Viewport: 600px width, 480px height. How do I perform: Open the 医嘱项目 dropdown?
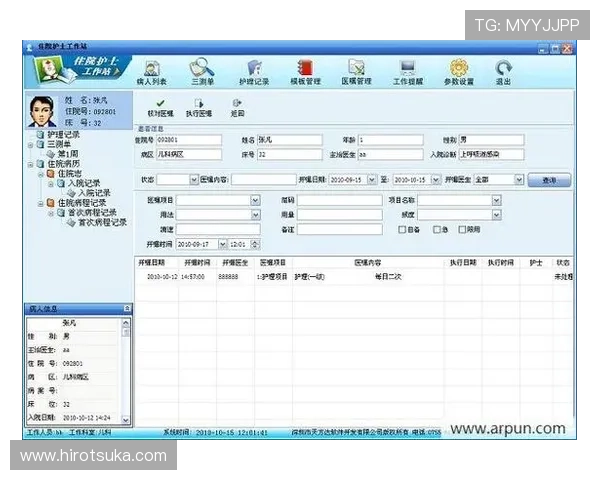coord(255,200)
